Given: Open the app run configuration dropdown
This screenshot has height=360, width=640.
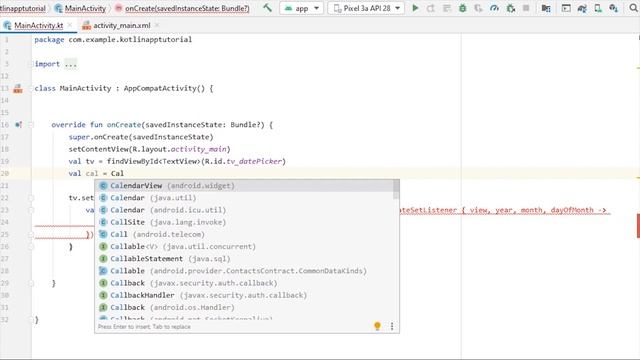Looking at the screenshot, I should 302,8.
